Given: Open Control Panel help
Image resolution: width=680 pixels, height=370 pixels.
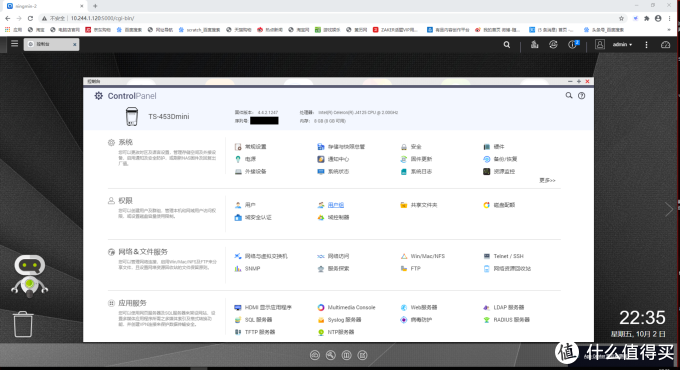Looking at the screenshot, I should tap(581, 95).
